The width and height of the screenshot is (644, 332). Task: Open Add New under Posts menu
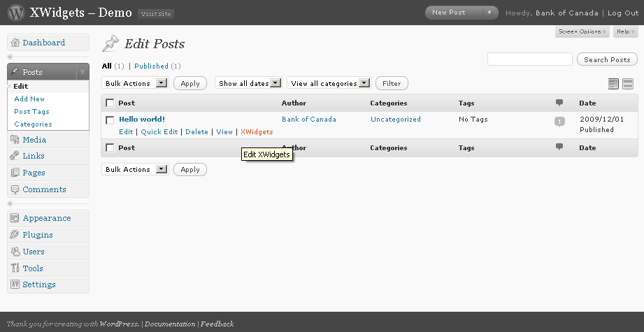(x=29, y=99)
